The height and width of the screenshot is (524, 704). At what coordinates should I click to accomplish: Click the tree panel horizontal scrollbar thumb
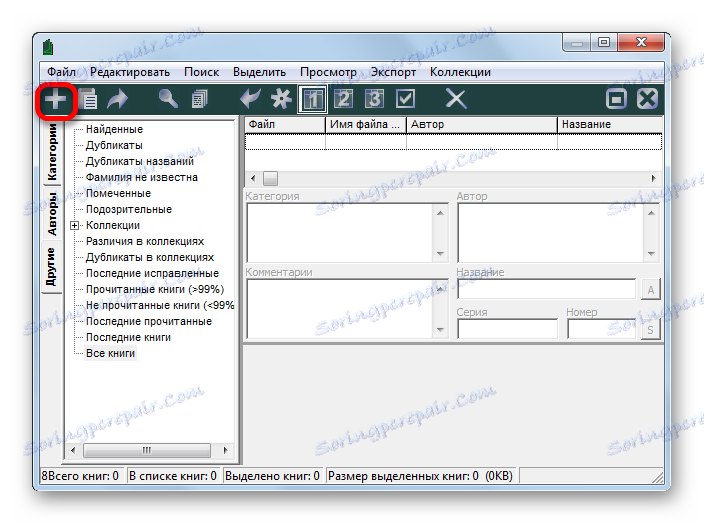point(147,450)
